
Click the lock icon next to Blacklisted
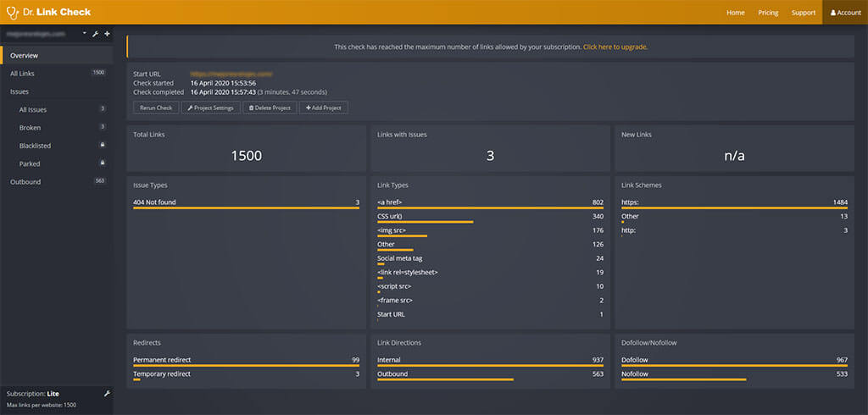click(103, 145)
